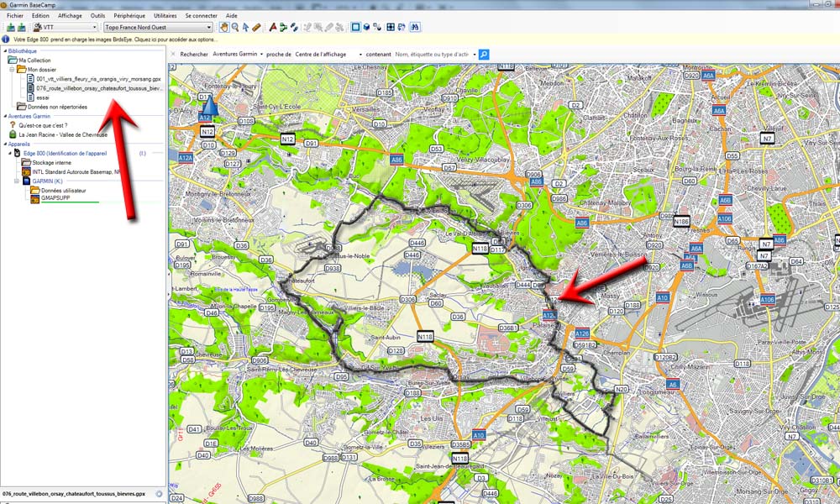Image resolution: width=840 pixels, height=504 pixels.
Task: Select the Données utilisateur folder
Action: (63, 191)
